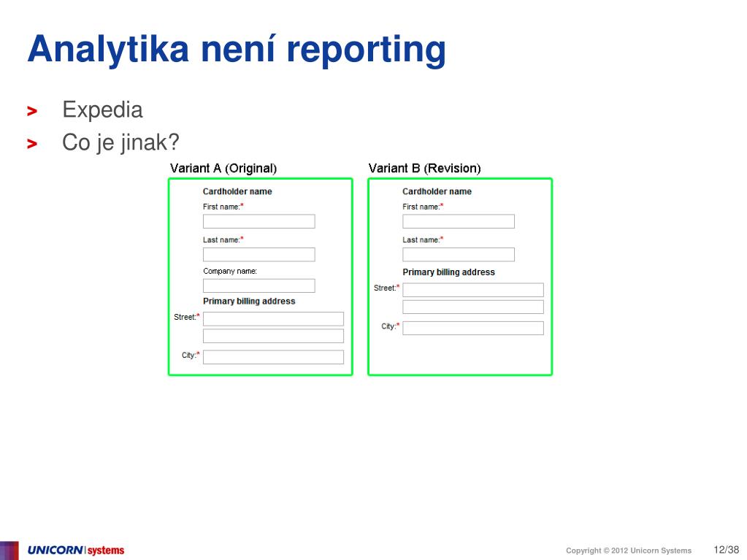The height and width of the screenshot is (560, 747).
Task: Click the 'Company name:' label
Action: click(229, 272)
